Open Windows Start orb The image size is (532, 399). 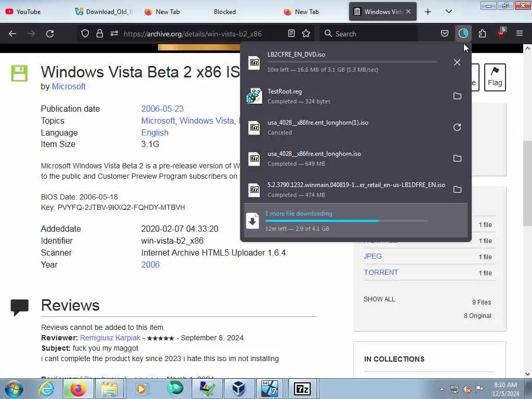(14, 389)
